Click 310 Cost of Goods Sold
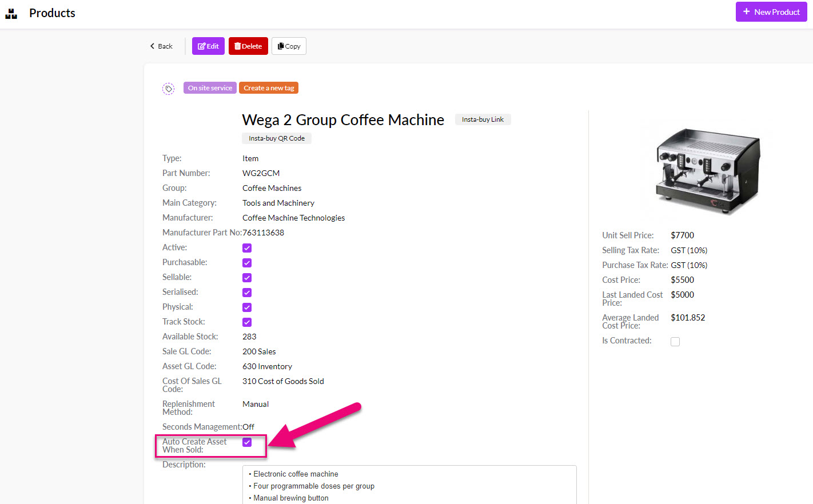813x504 pixels. pyautogui.click(x=283, y=381)
